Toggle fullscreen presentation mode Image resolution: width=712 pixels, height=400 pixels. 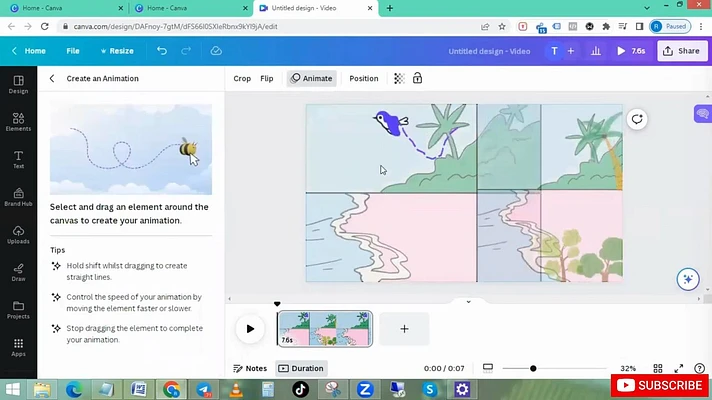pyautogui.click(x=678, y=368)
